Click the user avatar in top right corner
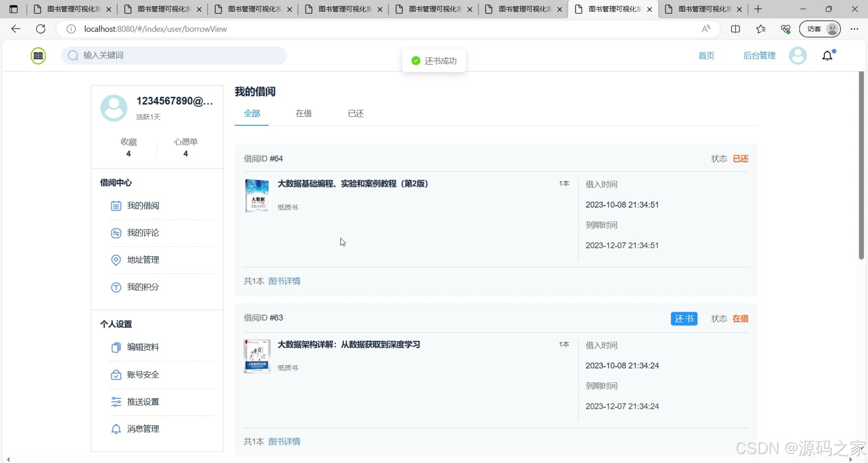The height and width of the screenshot is (463, 868). pyautogui.click(x=798, y=55)
